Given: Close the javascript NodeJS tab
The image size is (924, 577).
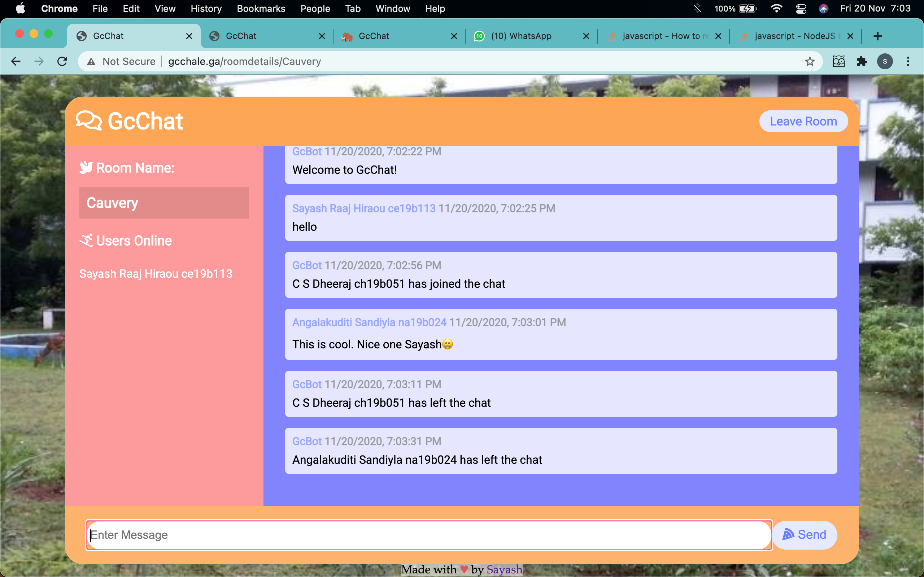Looking at the screenshot, I should 850,36.
